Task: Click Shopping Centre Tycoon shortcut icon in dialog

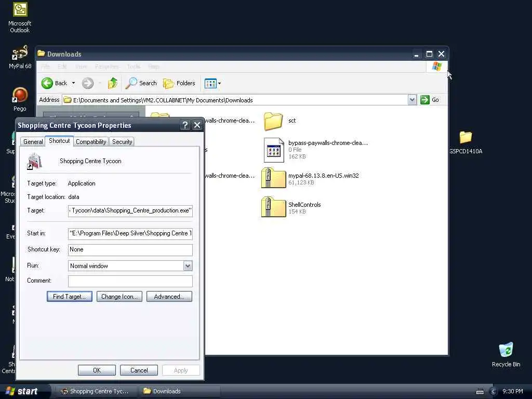Action: [x=34, y=162]
